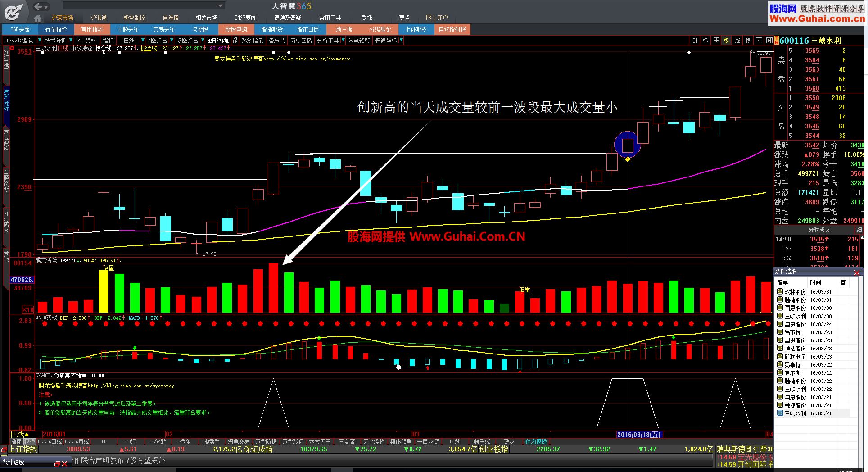Expand the 普通坐标 coordinate dropdown
868x472 pixels.
tap(401, 41)
